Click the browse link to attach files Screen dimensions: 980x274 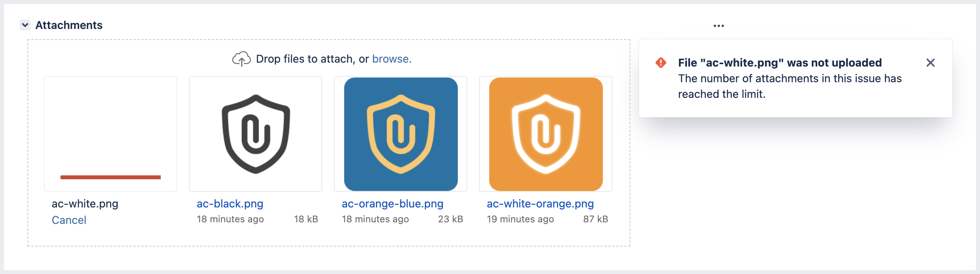(x=391, y=59)
